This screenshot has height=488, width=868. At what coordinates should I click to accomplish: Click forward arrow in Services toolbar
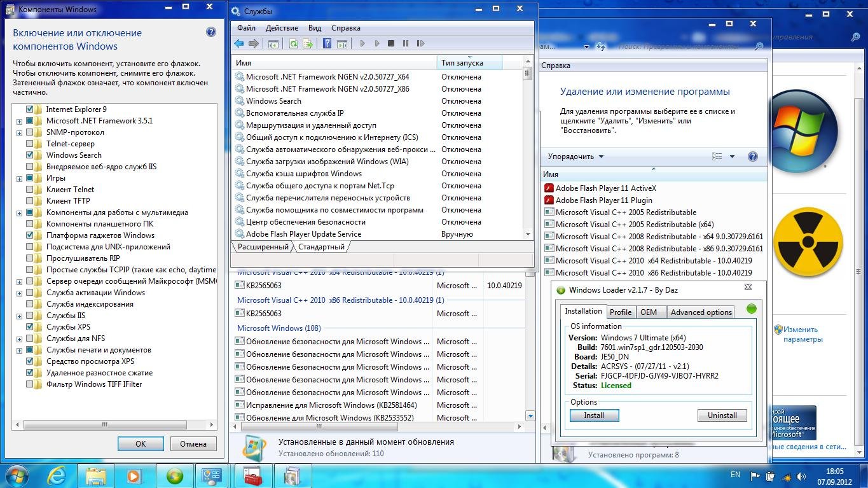(253, 44)
